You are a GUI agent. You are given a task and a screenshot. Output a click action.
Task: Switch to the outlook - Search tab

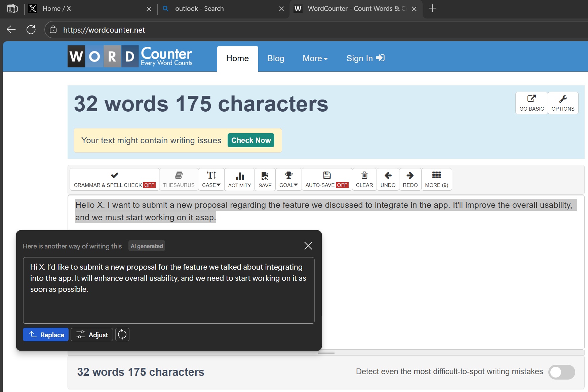(199, 9)
